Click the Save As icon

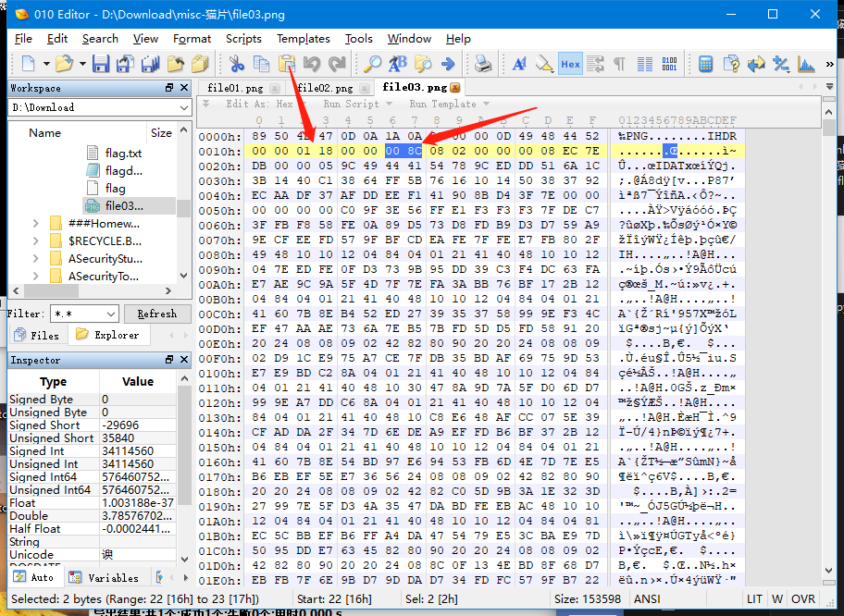coord(126,64)
